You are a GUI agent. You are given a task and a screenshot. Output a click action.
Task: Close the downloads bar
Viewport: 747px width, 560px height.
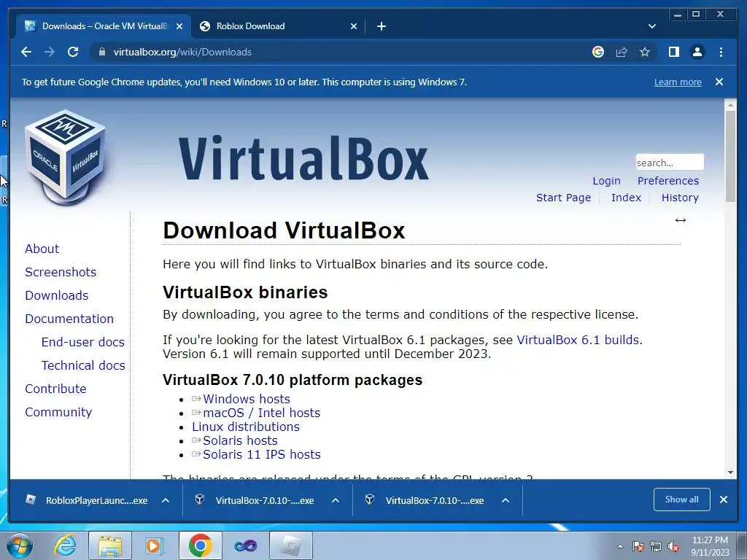point(724,499)
